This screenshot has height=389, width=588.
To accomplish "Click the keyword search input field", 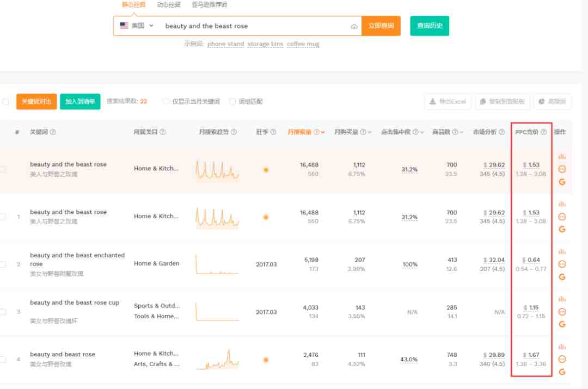I will tap(255, 26).
